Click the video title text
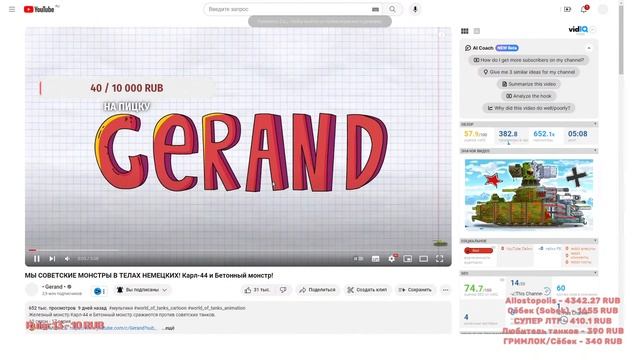Screen dimensions: 640x360 click(x=149, y=276)
